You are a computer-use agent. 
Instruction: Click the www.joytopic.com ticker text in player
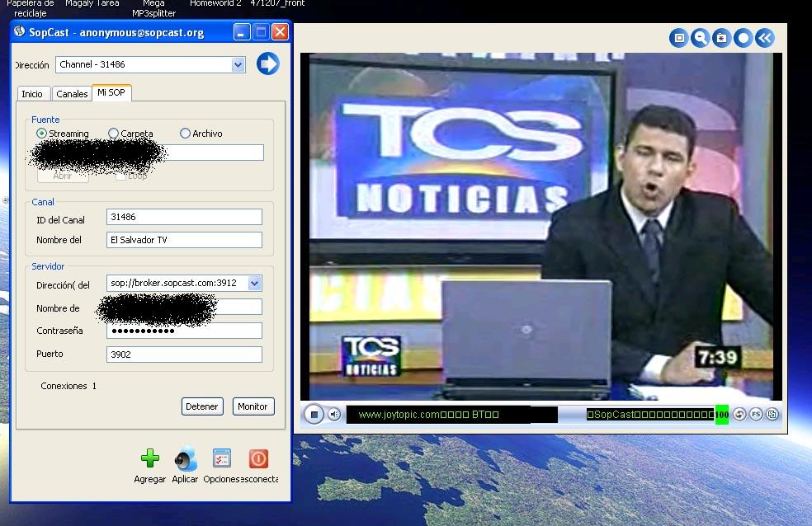[429, 414]
